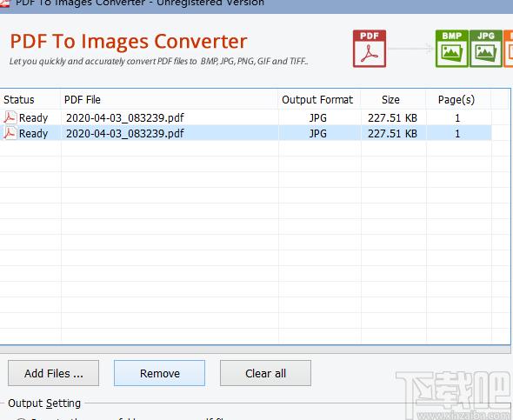Click JPG output format in the first row
This screenshot has width=513, height=420.
tap(318, 117)
